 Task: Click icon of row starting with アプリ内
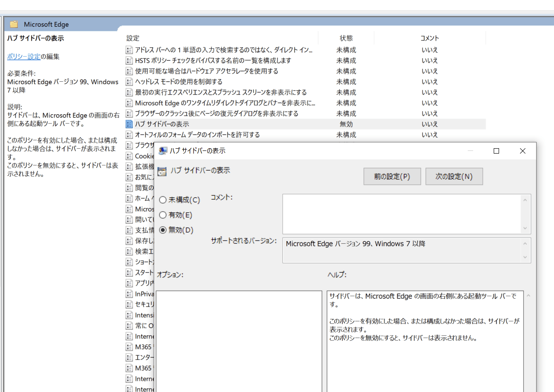(x=130, y=283)
